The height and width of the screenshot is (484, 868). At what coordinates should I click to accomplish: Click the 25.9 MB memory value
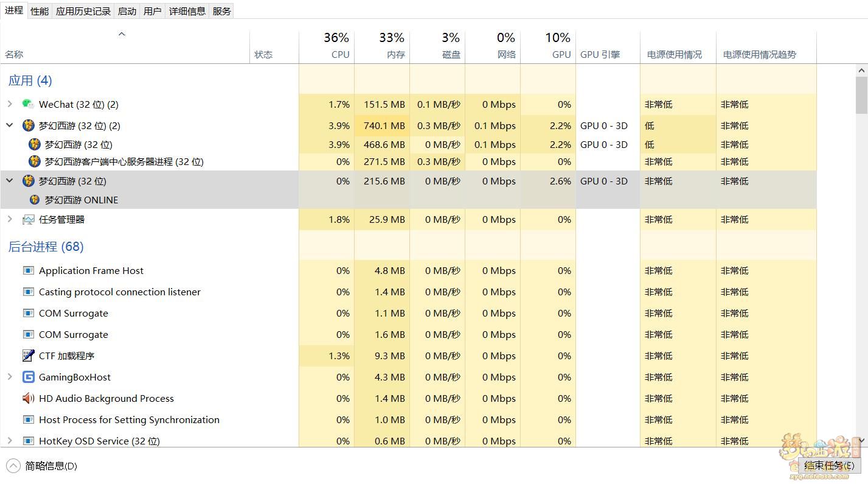point(387,220)
